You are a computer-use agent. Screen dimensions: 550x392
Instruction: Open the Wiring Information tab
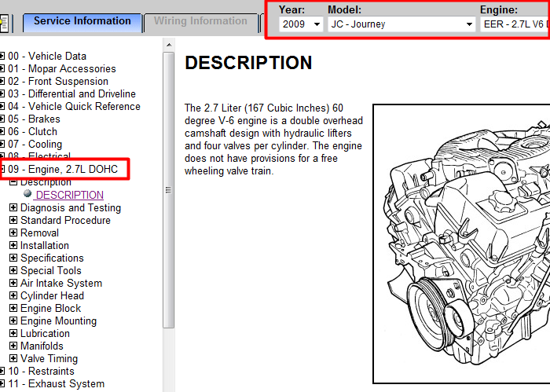tap(200, 23)
